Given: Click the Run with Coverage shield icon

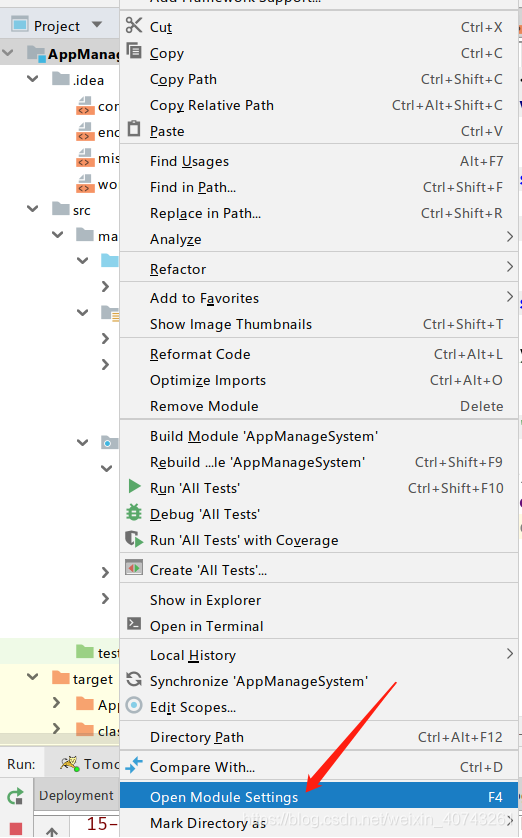Looking at the screenshot, I should coord(134,539).
